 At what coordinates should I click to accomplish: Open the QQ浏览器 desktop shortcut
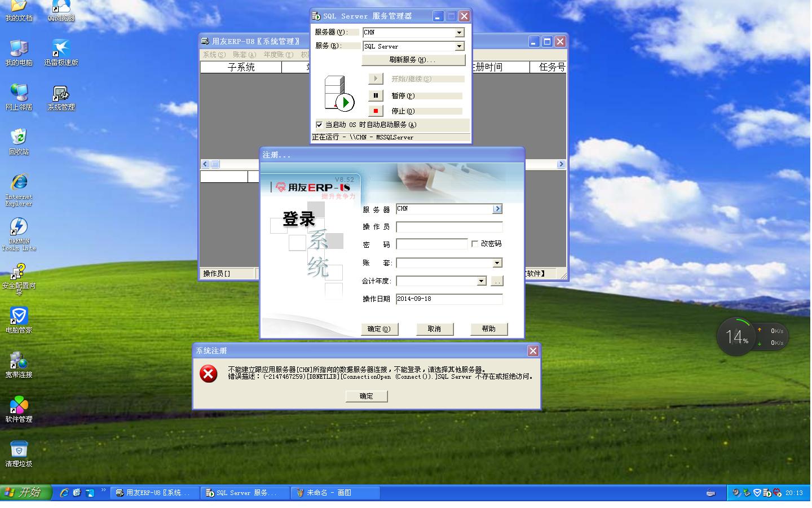click(61, 10)
